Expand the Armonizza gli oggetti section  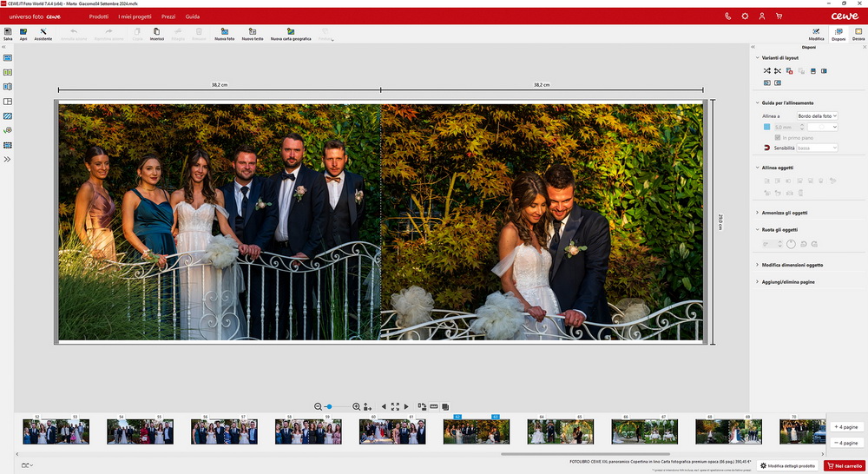click(757, 213)
